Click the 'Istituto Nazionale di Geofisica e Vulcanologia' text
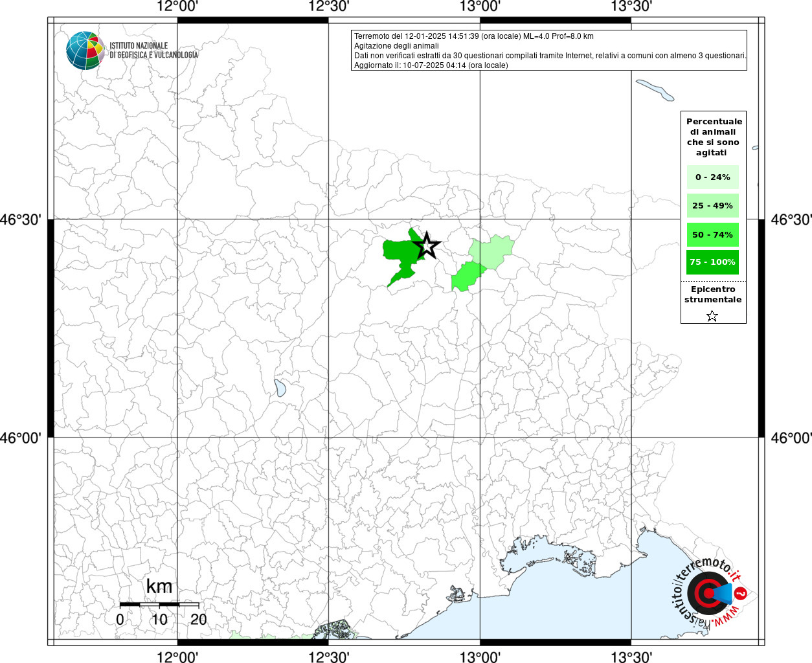Screen dimensions: 812x663 coord(153,51)
